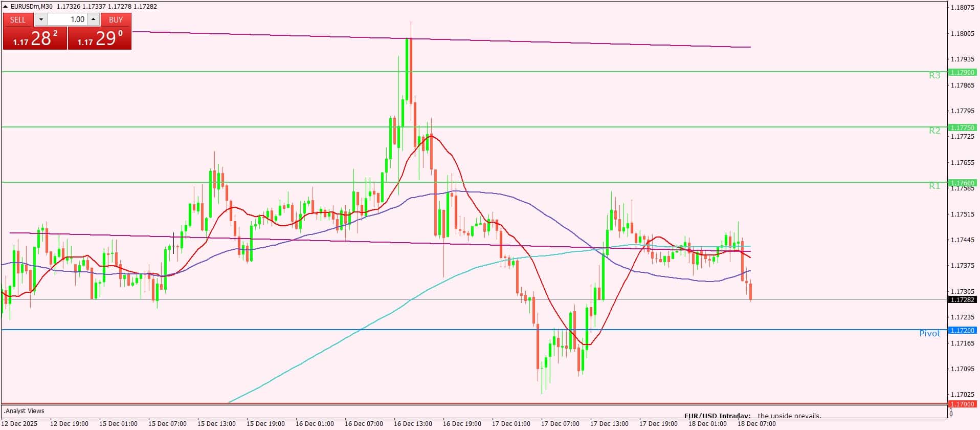
Task: Click the 12 Dec 19:00 time label
Action: tap(69, 424)
